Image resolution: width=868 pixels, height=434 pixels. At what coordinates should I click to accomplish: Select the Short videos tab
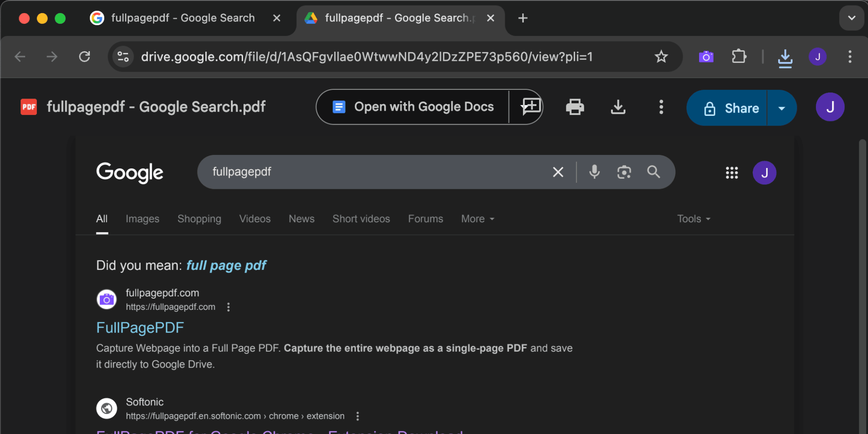361,219
